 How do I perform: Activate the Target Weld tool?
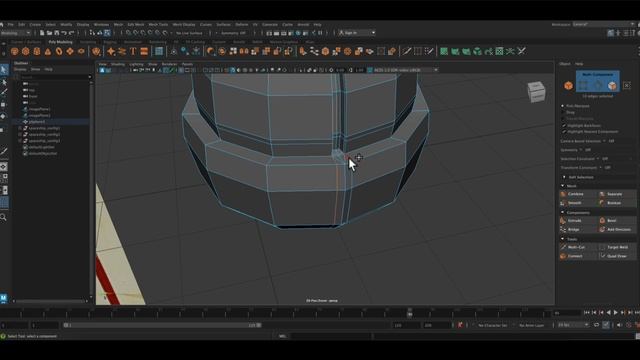pos(616,247)
